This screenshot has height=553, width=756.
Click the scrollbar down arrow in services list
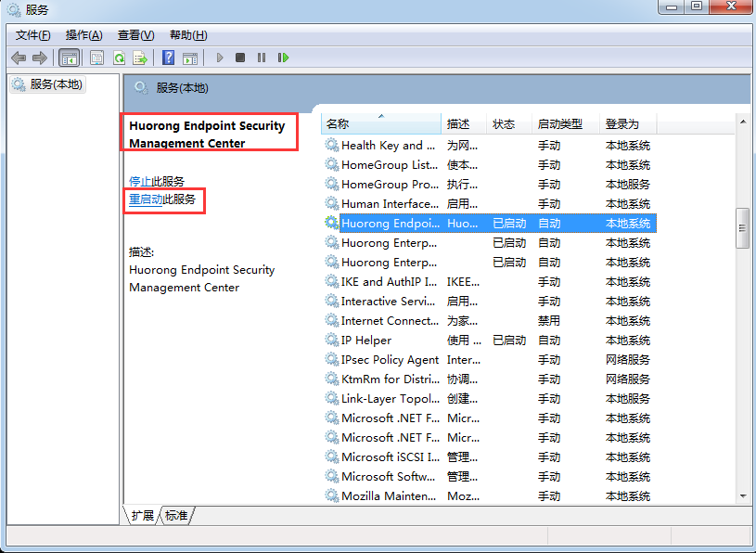[x=743, y=496]
